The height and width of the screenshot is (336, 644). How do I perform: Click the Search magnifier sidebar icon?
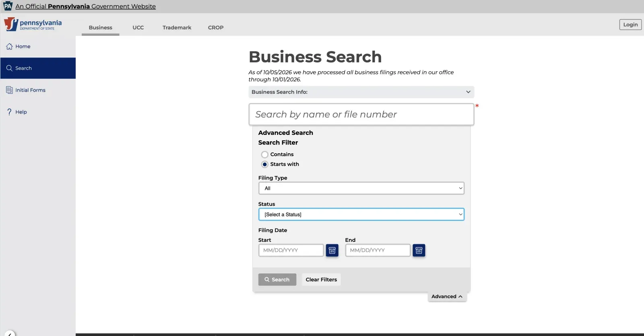pyautogui.click(x=9, y=68)
